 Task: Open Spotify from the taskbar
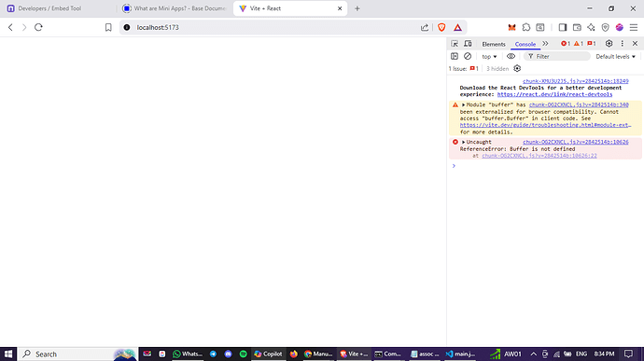pyautogui.click(x=244, y=354)
